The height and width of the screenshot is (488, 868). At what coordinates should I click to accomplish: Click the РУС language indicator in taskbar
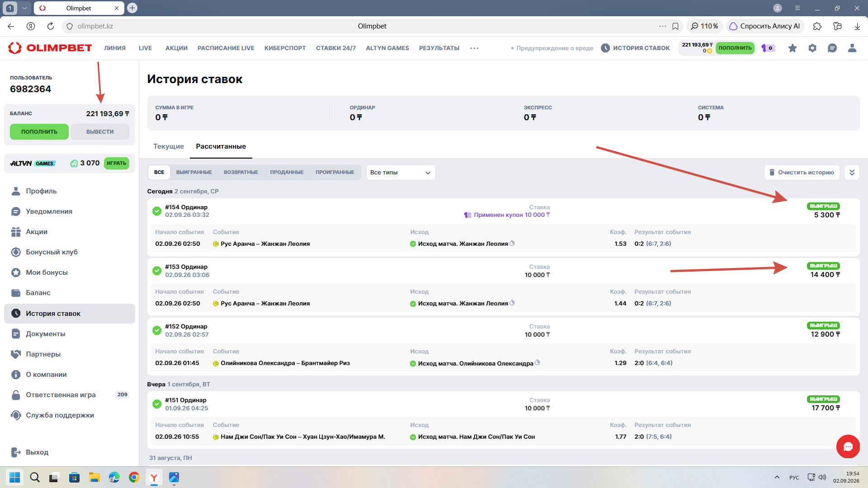coord(794,478)
